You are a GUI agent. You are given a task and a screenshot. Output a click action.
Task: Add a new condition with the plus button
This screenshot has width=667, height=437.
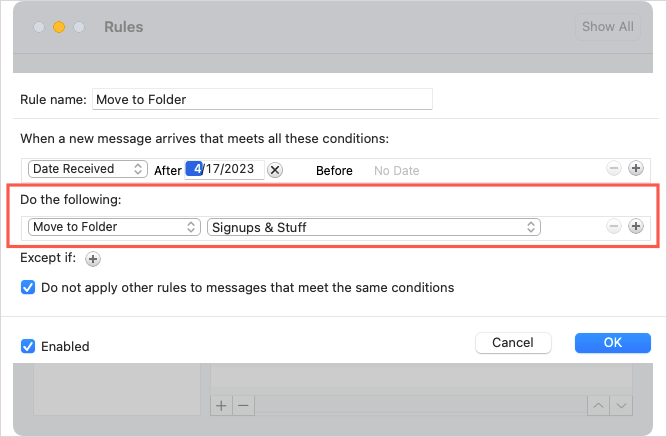pos(635,170)
